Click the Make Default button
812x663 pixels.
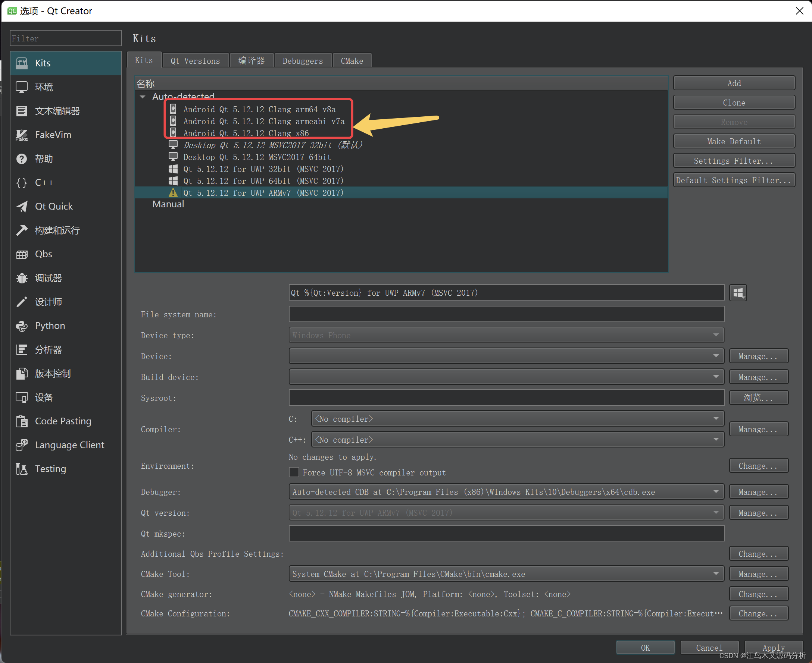tap(733, 141)
